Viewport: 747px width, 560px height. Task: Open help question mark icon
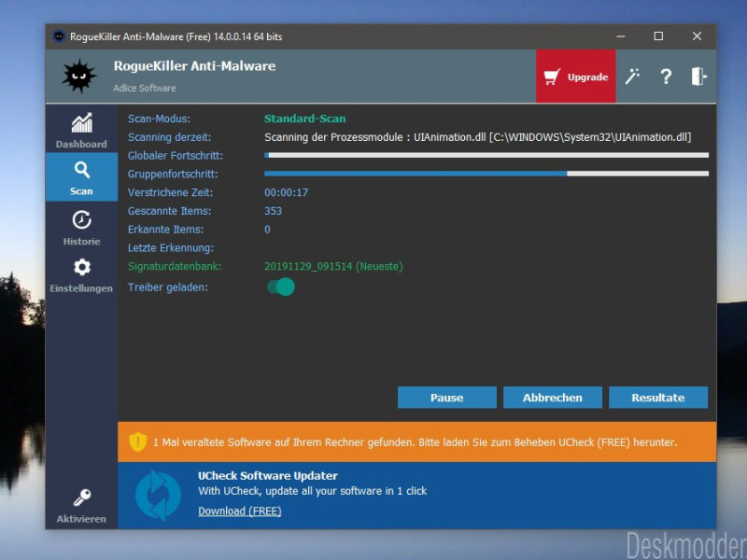tap(666, 77)
